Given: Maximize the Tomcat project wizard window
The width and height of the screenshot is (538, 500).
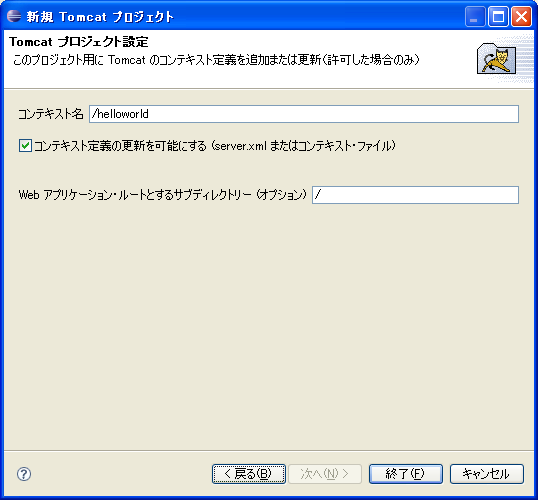Looking at the screenshot, I should (498, 16).
